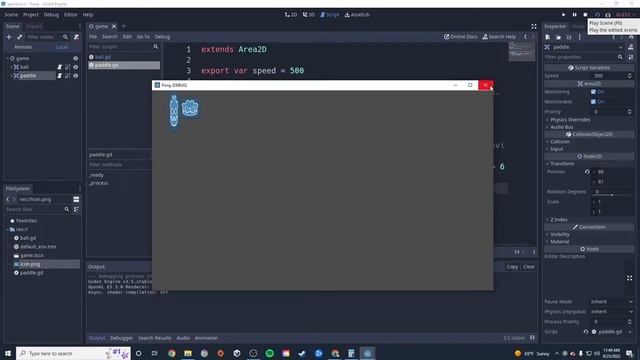This screenshot has height=360, width=640.
Task: Expand the ball node in scene tree
Action: coord(11,67)
